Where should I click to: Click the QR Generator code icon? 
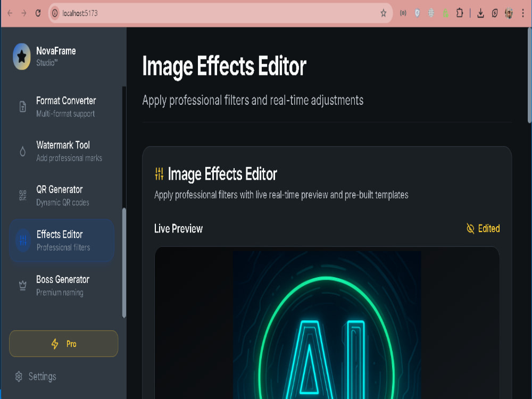(23, 195)
